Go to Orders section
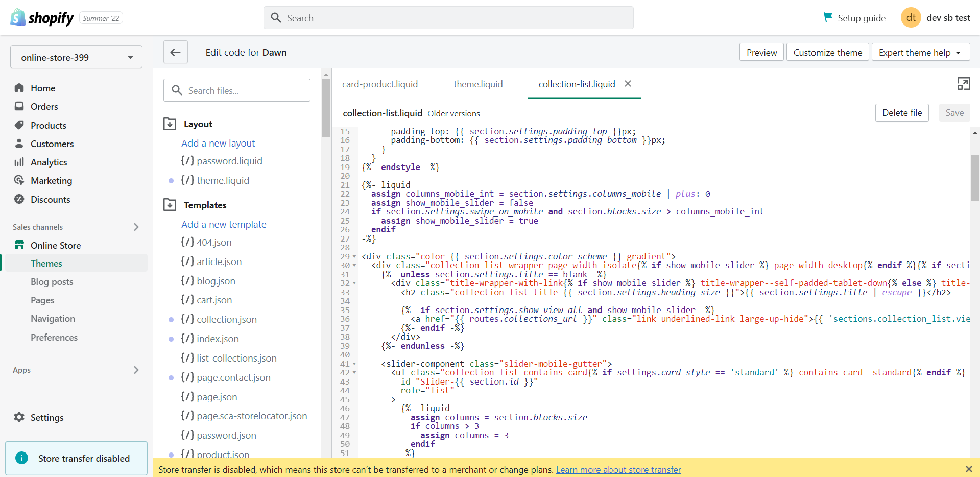Image resolution: width=980 pixels, height=477 pixels. [44, 106]
